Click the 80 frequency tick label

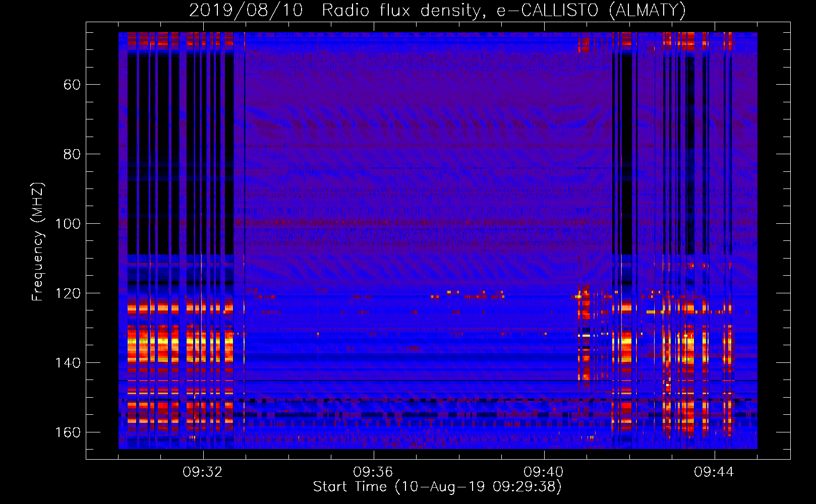point(72,154)
